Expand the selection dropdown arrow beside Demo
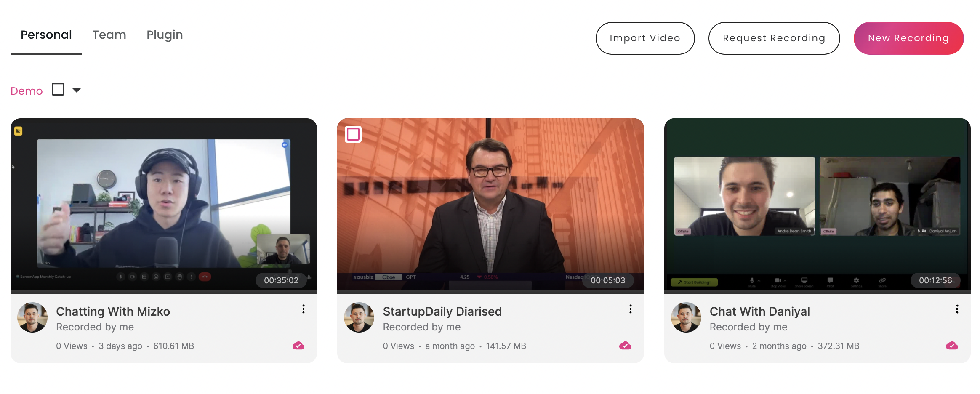The width and height of the screenshot is (980, 394). pyautogui.click(x=77, y=90)
